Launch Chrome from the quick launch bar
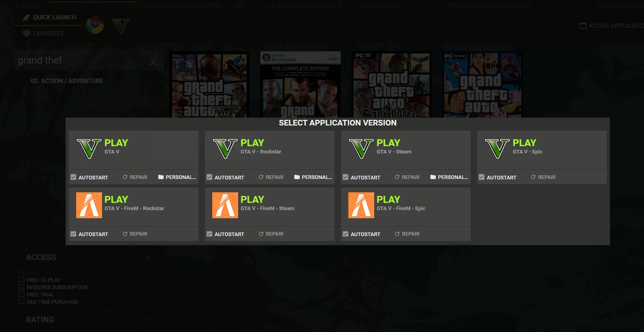This screenshot has width=644, height=332. coord(95,25)
